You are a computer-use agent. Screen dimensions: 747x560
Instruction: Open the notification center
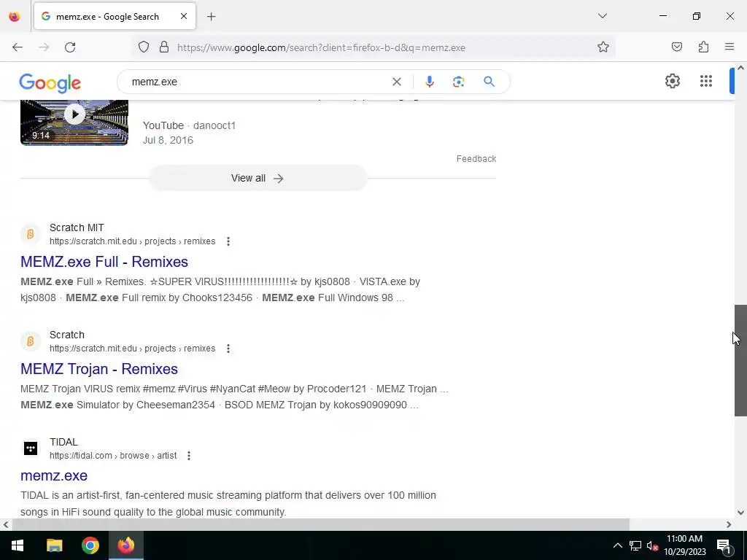click(723, 547)
